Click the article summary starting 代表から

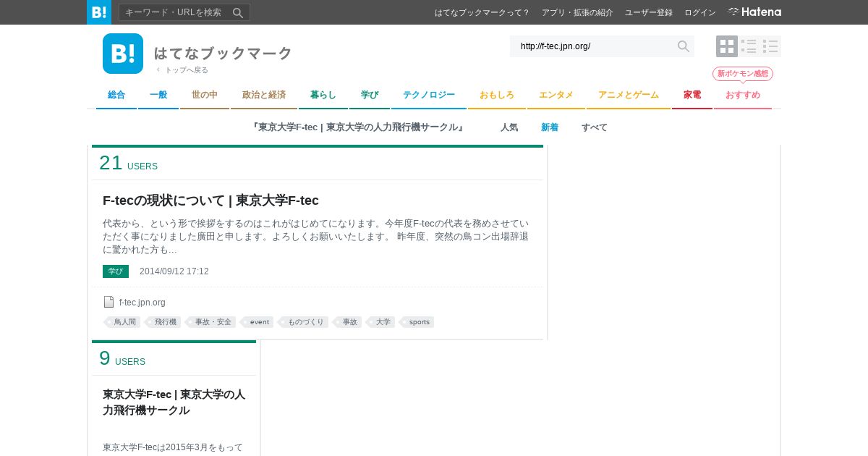click(316, 237)
